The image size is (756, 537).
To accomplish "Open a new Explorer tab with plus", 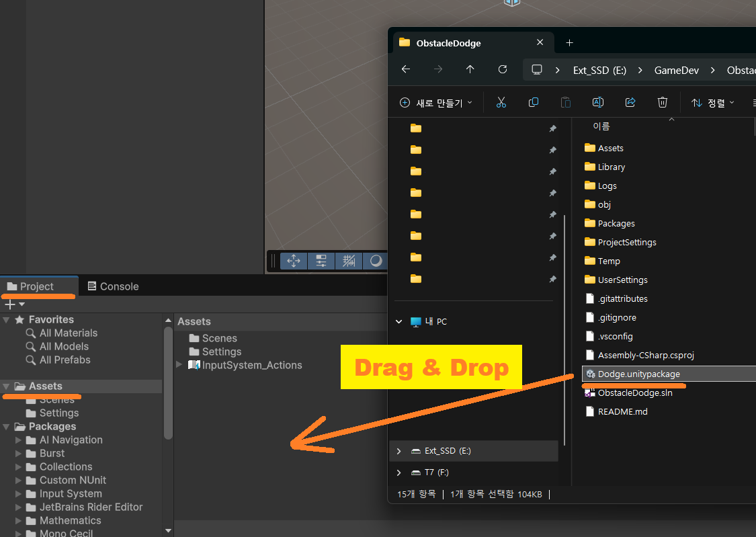I will (x=569, y=43).
